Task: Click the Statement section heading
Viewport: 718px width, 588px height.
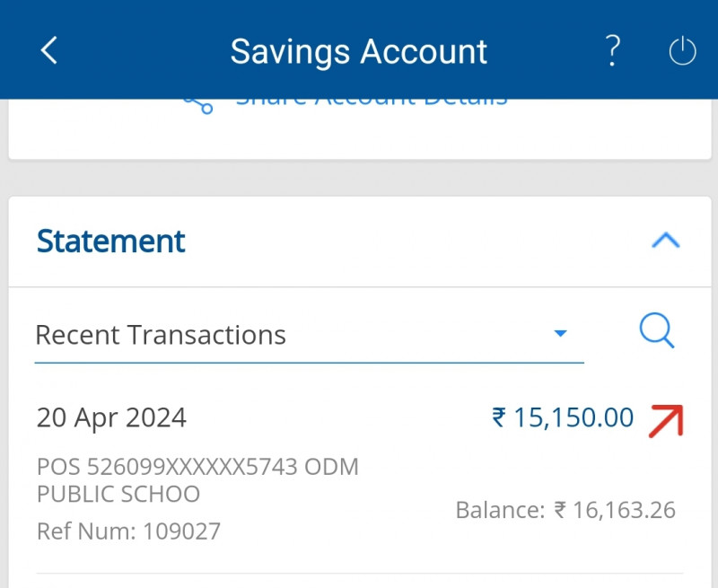Action: [x=111, y=241]
